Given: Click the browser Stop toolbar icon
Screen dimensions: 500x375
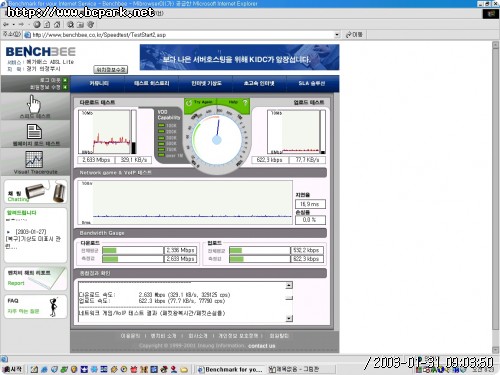Looking at the screenshot, I should [x=37, y=24].
